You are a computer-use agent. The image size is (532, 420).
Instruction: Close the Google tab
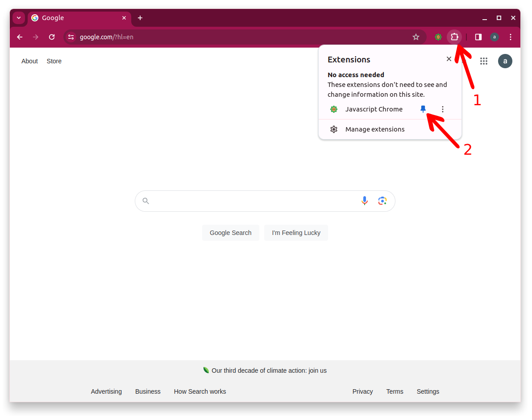[x=124, y=18]
